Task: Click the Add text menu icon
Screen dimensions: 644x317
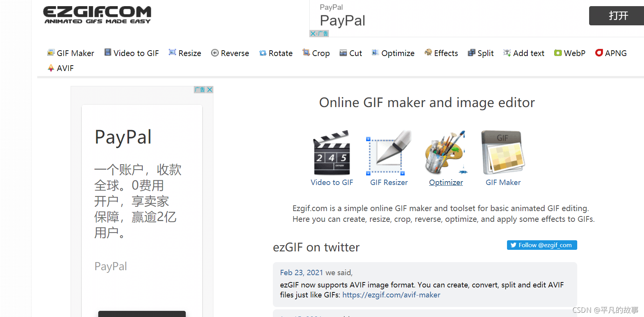Action: pyautogui.click(x=507, y=53)
